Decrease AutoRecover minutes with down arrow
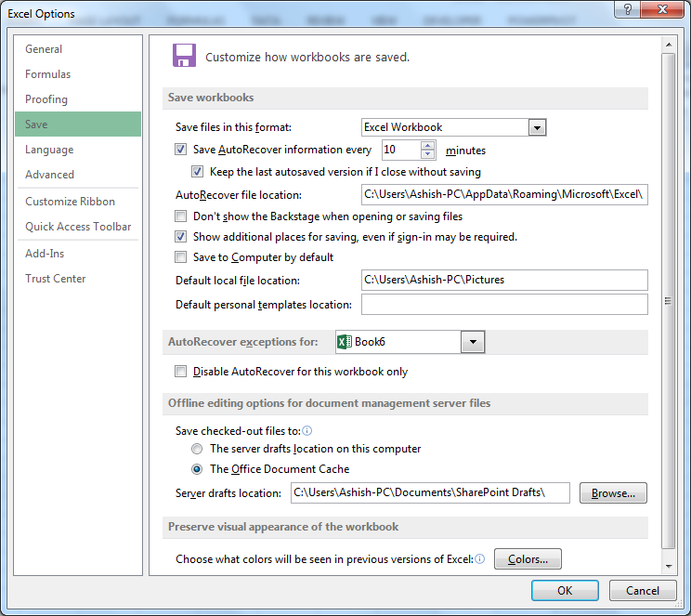 pyautogui.click(x=427, y=154)
